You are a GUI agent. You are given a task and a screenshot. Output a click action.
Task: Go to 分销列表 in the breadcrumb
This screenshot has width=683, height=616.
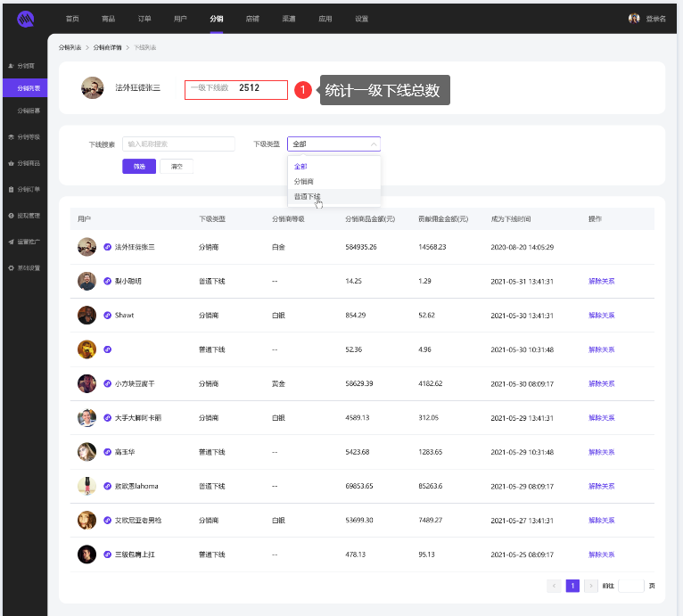pos(70,47)
